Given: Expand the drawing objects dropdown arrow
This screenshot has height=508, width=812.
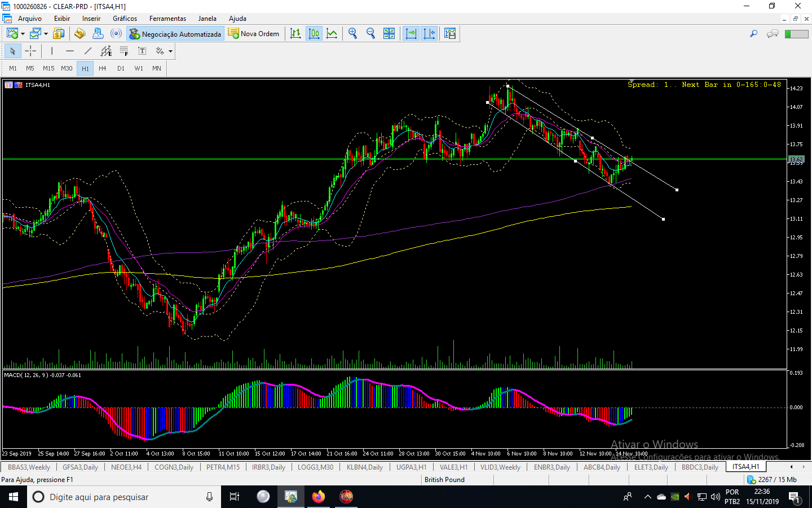Looking at the screenshot, I should point(170,51).
